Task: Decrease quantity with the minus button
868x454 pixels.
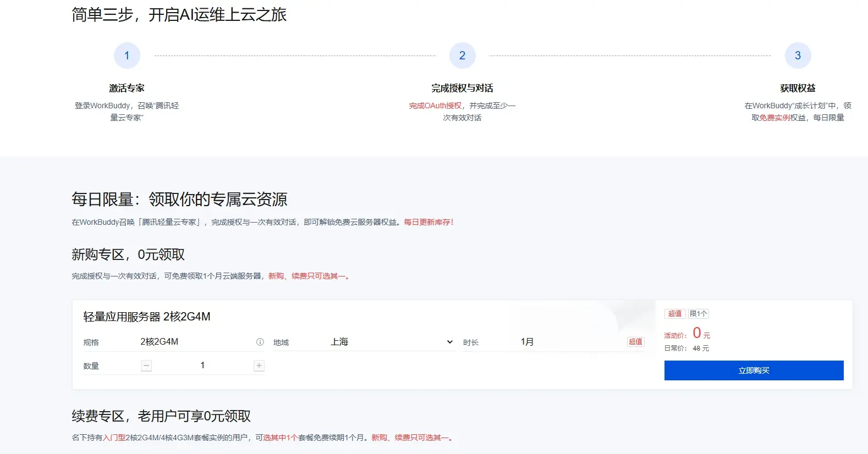Action: coord(146,366)
